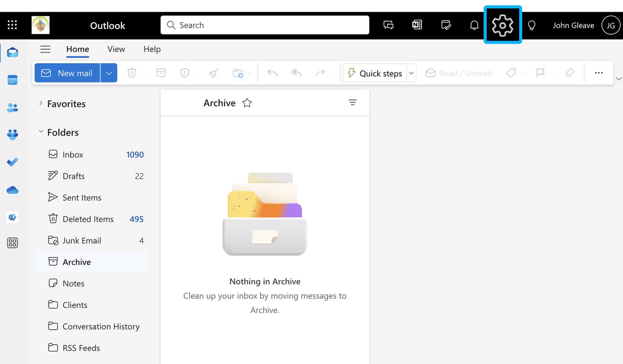623x364 pixels.
Task: Click the Quick steps button
Action: pyautogui.click(x=375, y=73)
